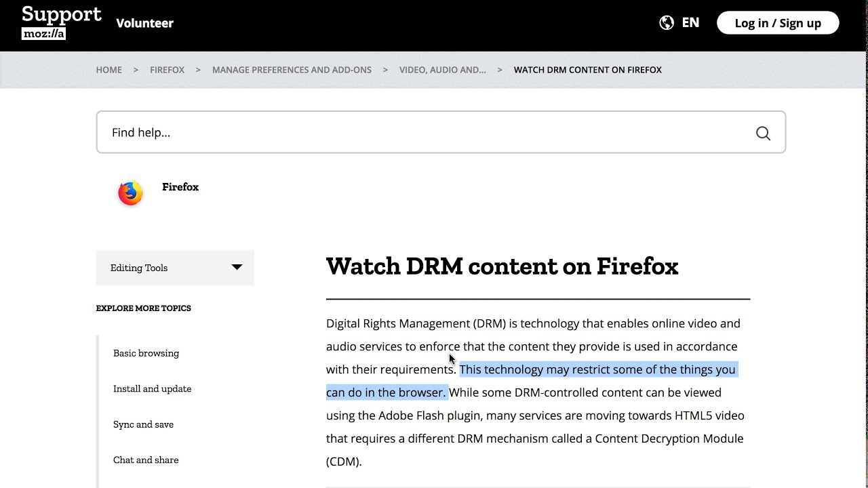The width and height of the screenshot is (868, 488).
Task: Focus the Find help search field
Action: point(441,132)
